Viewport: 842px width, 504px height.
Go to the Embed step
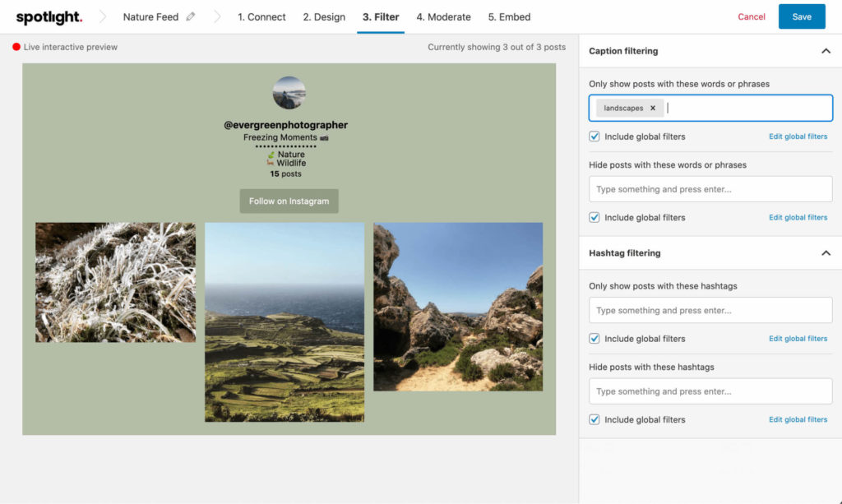point(508,16)
